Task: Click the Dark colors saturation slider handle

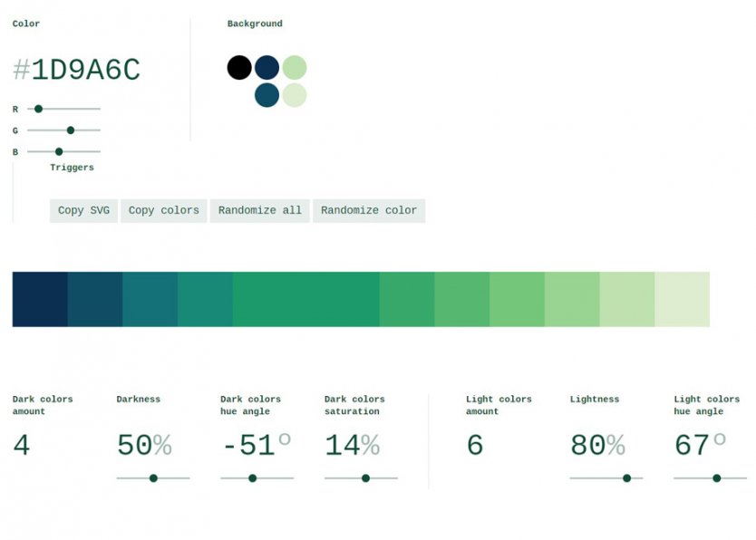Action: (x=364, y=477)
